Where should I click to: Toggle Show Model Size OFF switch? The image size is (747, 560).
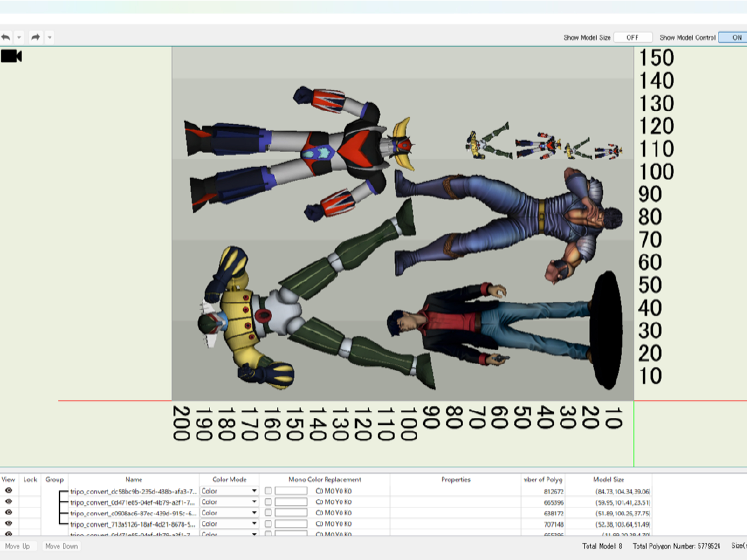pos(632,37)
